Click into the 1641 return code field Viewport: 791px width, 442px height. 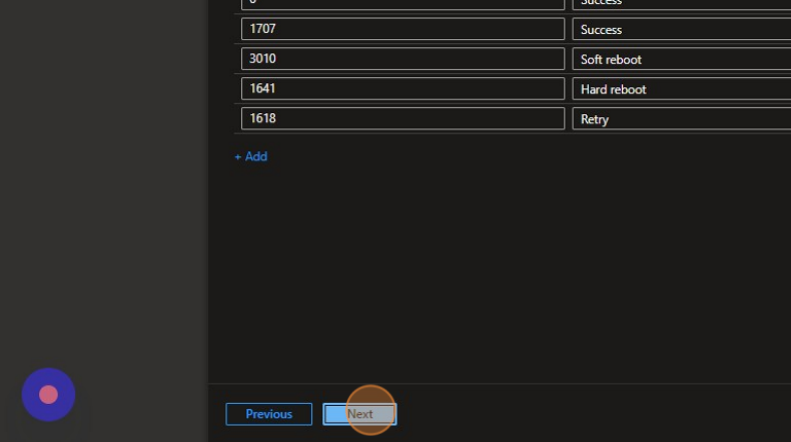click(402, 89)
